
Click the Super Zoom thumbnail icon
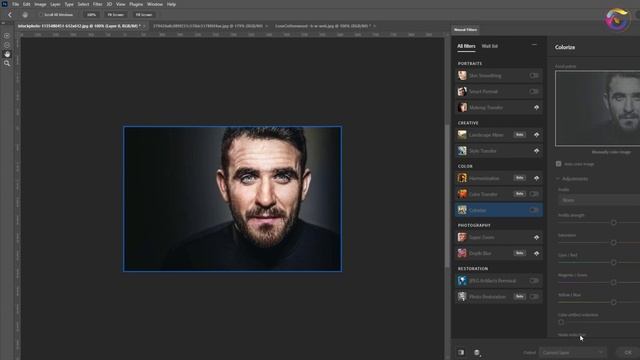[462, 237]
